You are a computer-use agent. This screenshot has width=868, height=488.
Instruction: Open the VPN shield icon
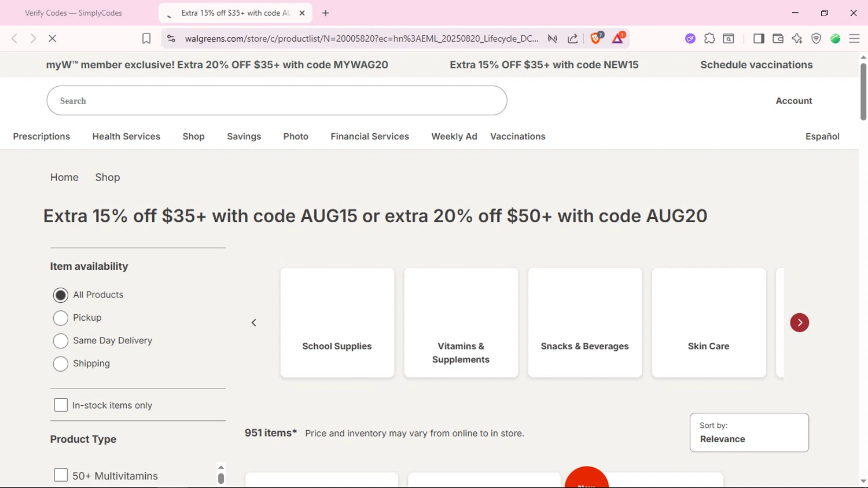[816, 39]
